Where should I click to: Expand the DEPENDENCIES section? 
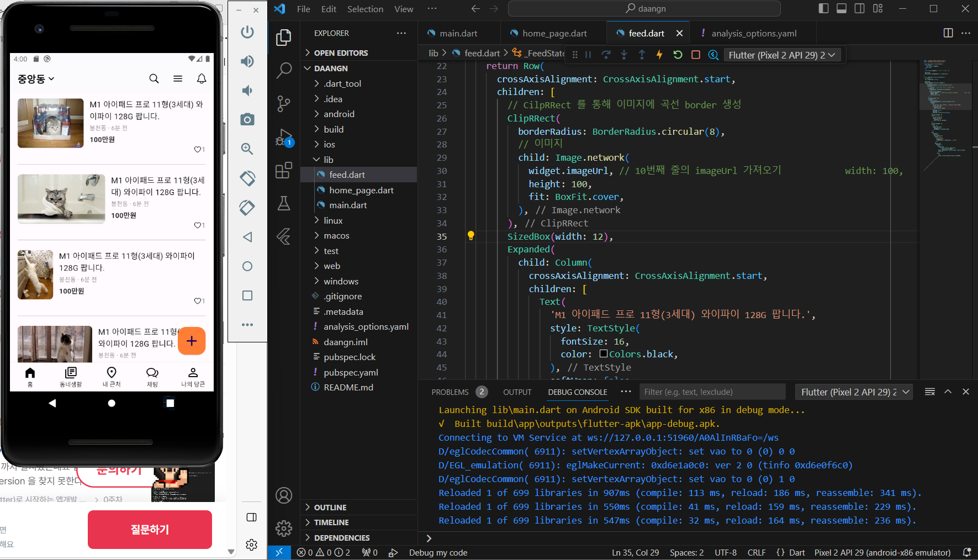point(342,538)
